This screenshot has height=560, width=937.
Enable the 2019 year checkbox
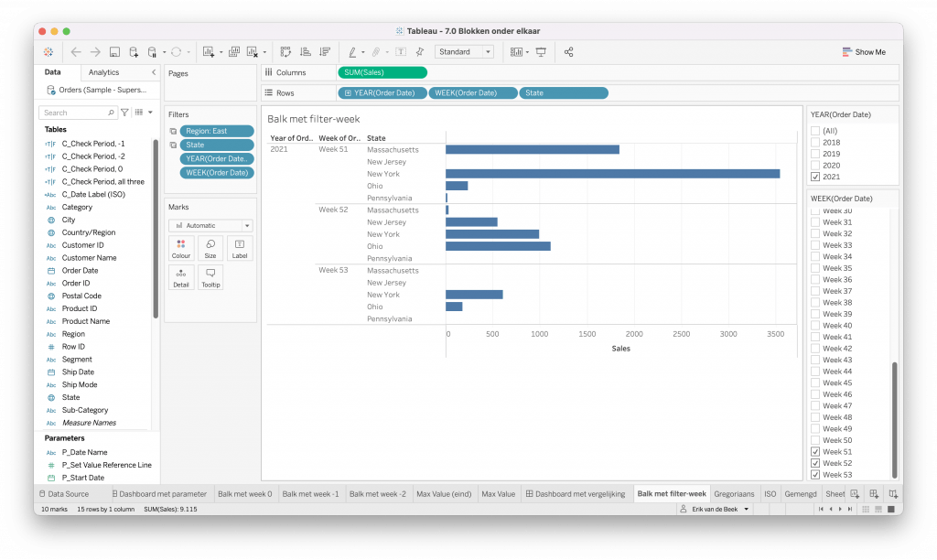[x=815, y=154]
